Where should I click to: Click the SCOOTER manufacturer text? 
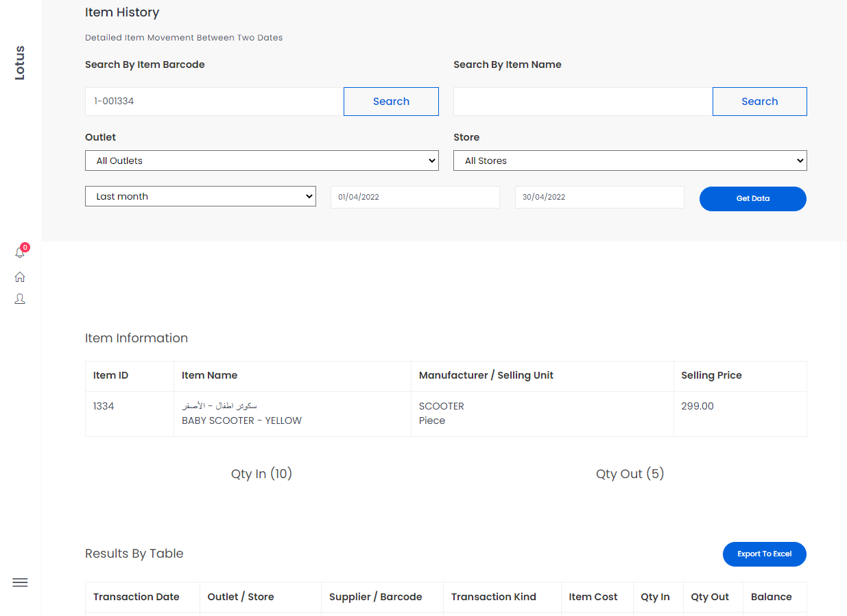442,406
